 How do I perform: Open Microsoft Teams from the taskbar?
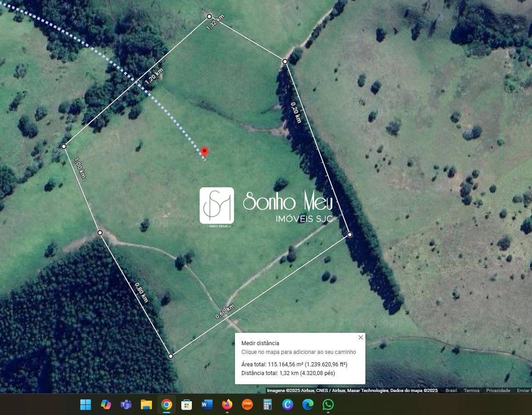[x=126, y=404]
